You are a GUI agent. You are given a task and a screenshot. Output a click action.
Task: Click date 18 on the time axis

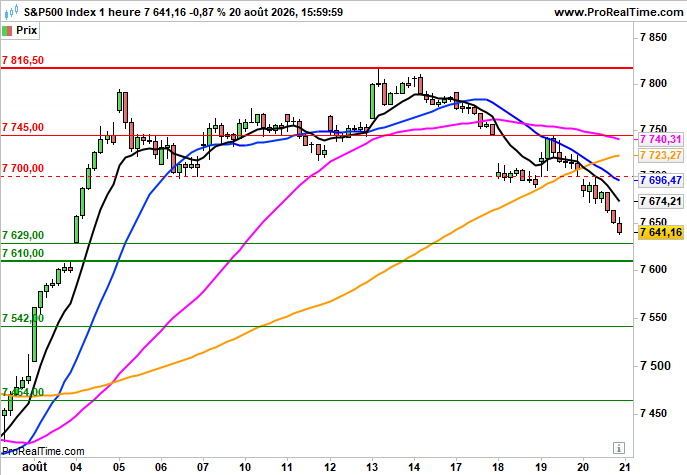point(498,467)
